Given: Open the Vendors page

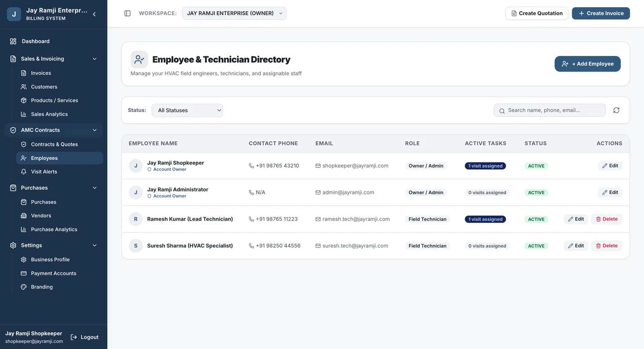Looking at the screenshot, I should tap(60, 216).
